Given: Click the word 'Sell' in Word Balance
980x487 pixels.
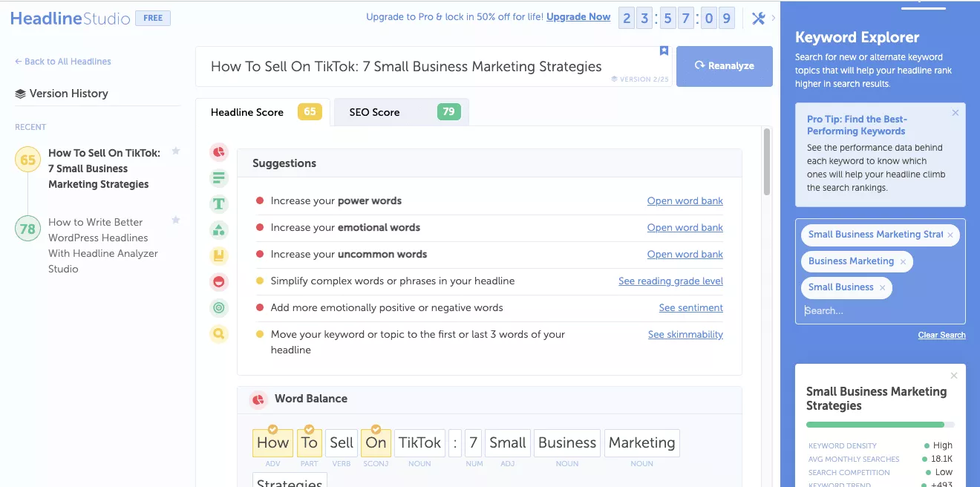Looking at the screenshot, I should [342, 442].
